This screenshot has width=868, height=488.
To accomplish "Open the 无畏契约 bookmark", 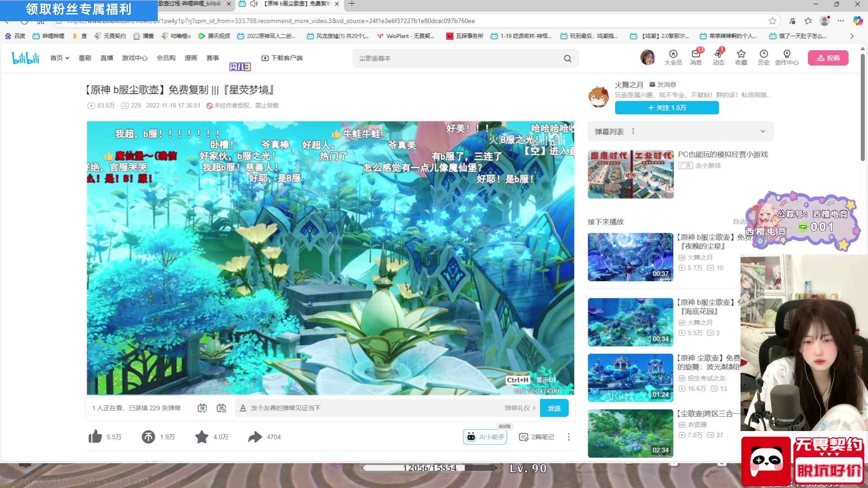I will [110, 36].
